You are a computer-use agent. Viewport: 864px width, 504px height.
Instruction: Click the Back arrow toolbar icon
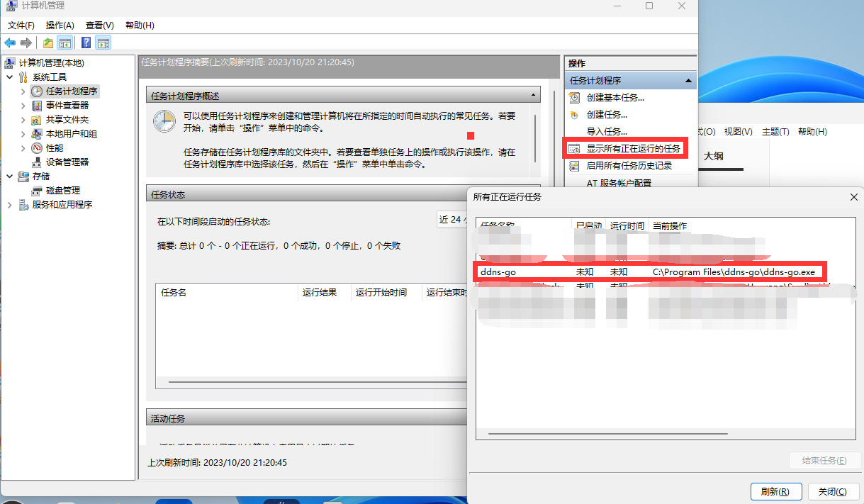[10, 43]
